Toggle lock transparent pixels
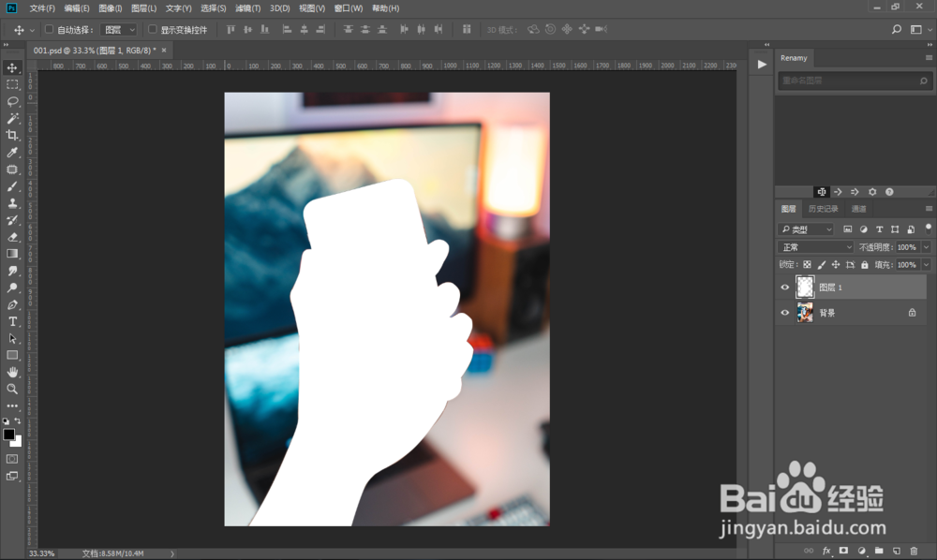 coord(807,264)
